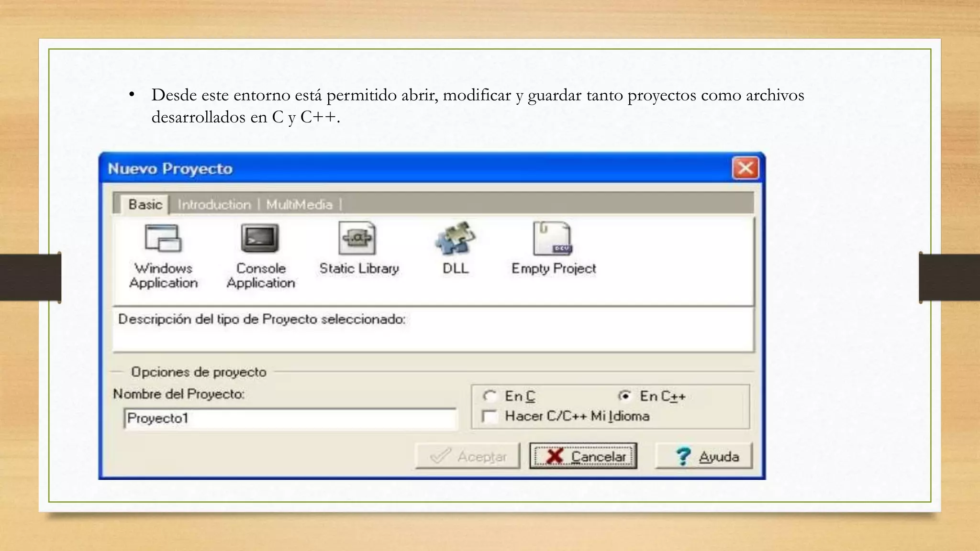Pick the Static Library project icon
Image resolution: width=980 pixels, height=551 pixels.
pos(357,238)
